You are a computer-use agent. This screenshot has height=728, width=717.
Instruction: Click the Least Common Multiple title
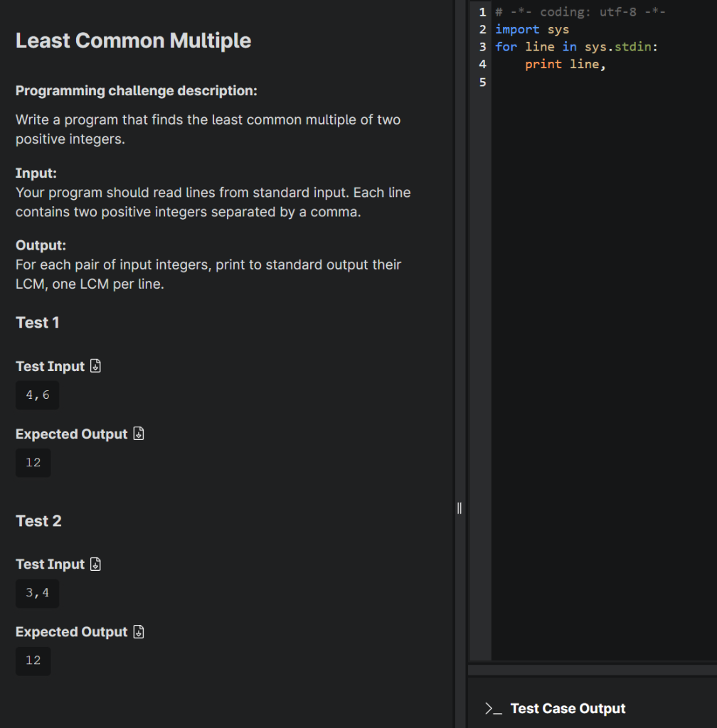coord(133,41)
